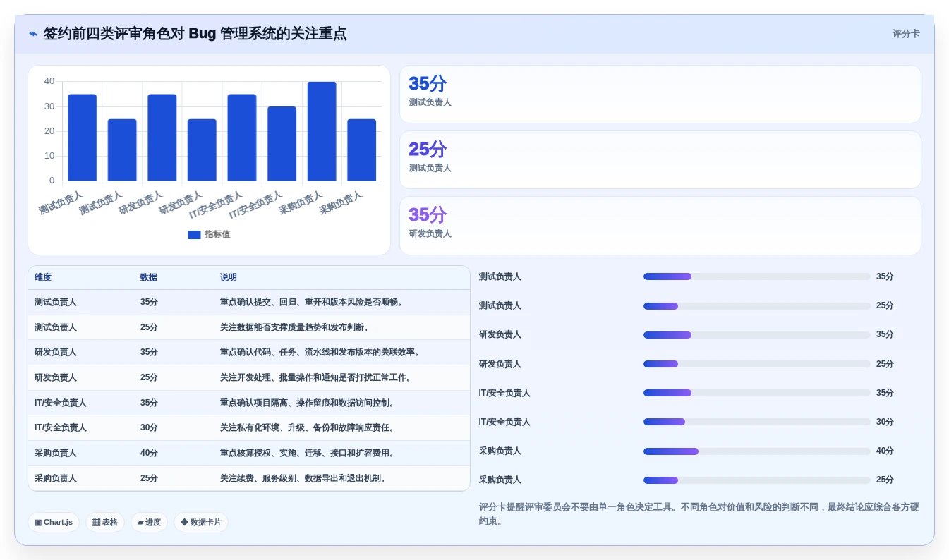Click the 30分 value beside the progress bar
949x560 pixels.
(885, 422)
